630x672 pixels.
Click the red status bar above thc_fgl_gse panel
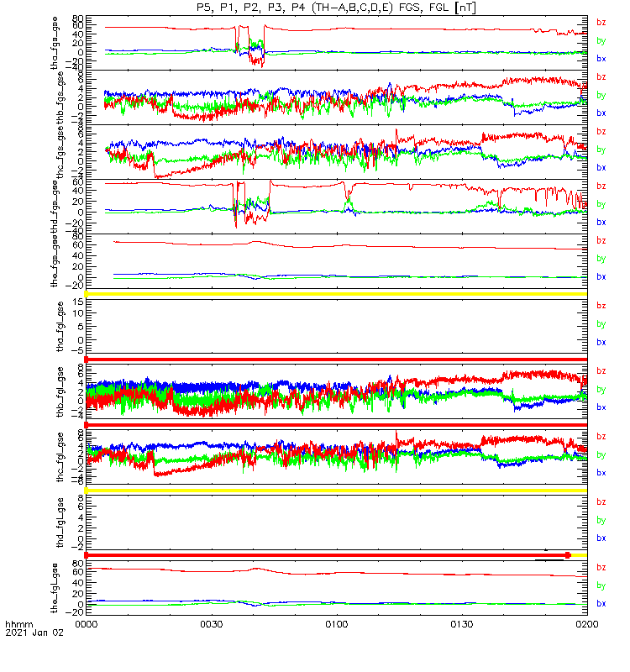point(337,425)
